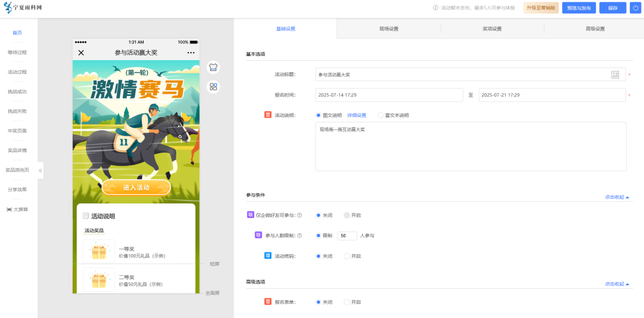Switch to 现场设置 tab
This screenshot has width=644, height=318.
coord(389,29)
